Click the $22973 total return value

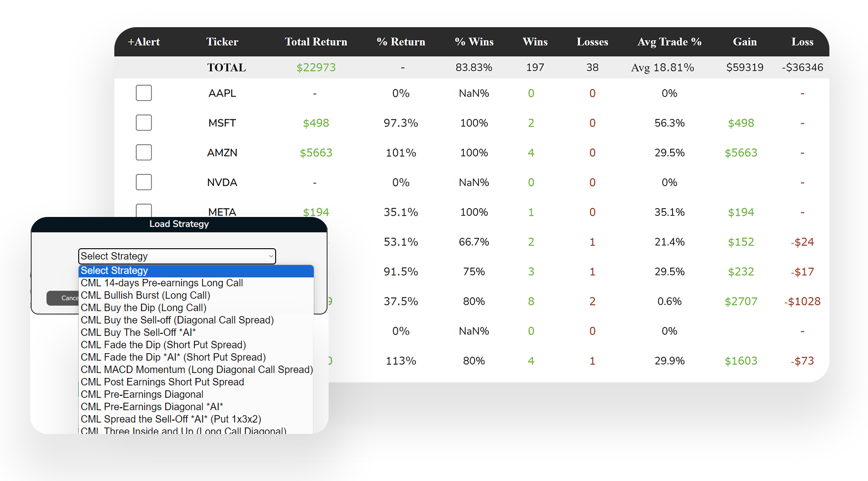[x=316, y=67]
